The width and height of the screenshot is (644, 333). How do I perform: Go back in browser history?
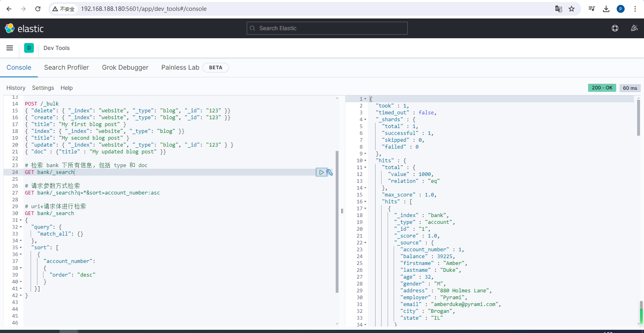[x=9, y=9]
